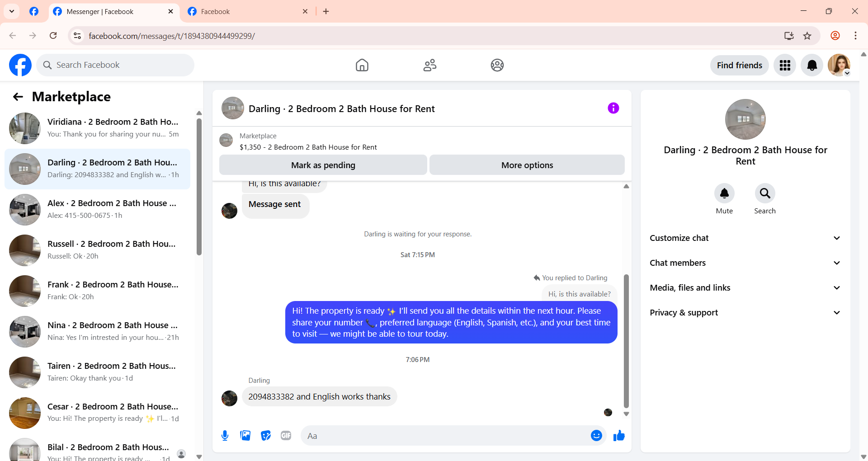Navigate back in browser
This screenshot has width=868, height=461.
coord(13,36)
